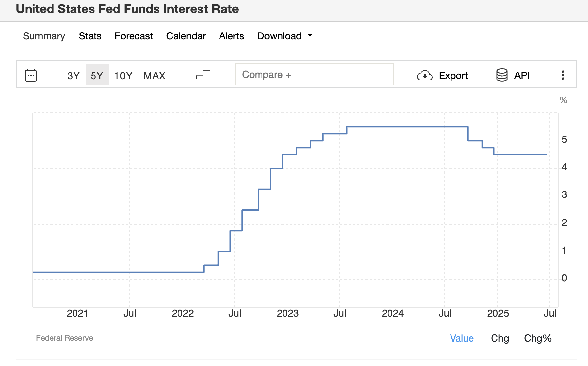The height and width of the screenshot is (366, 588).
Task: Switch chart range to 10Y
Action: (123, 76)
